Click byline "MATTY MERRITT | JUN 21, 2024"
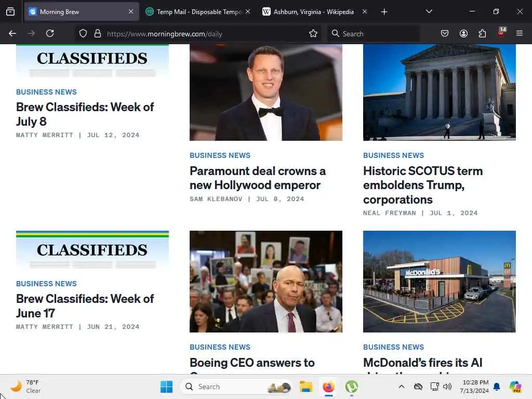The height and width of the screenshot is (399, 532). pyautogui.click(x=78, y=327)
